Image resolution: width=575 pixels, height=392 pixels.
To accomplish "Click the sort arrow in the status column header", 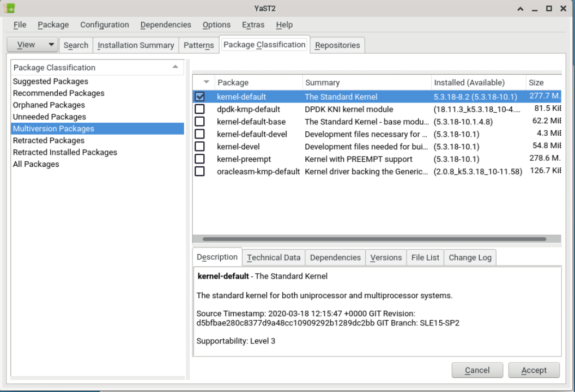I will tap(206, 82).
